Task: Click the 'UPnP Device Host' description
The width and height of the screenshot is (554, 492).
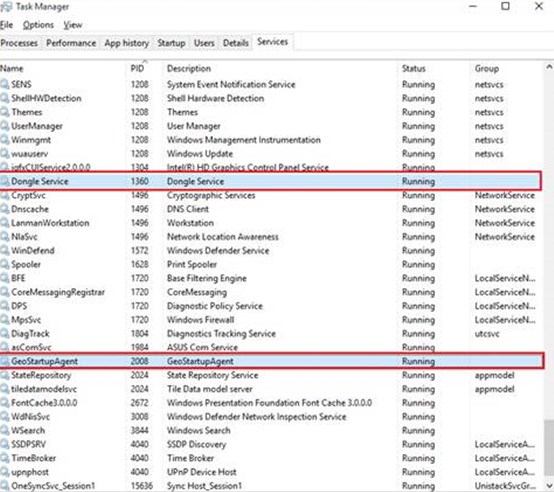Action: point(201,472)
